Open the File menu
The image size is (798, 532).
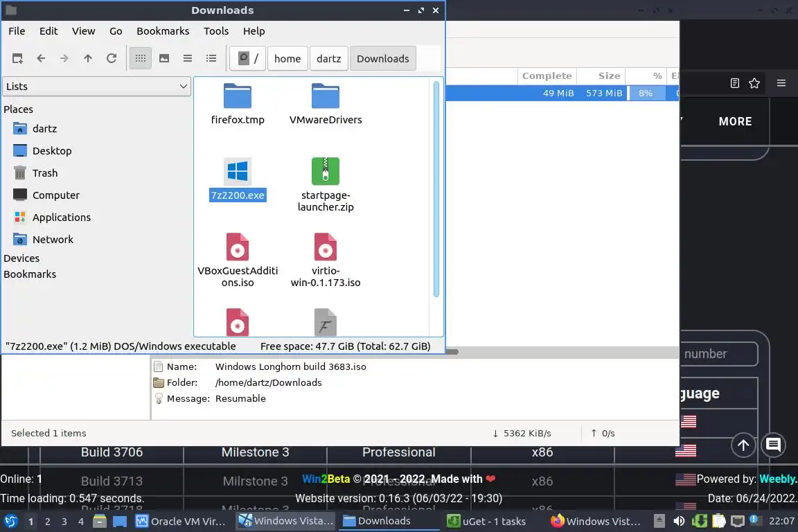tap(17, 31)
